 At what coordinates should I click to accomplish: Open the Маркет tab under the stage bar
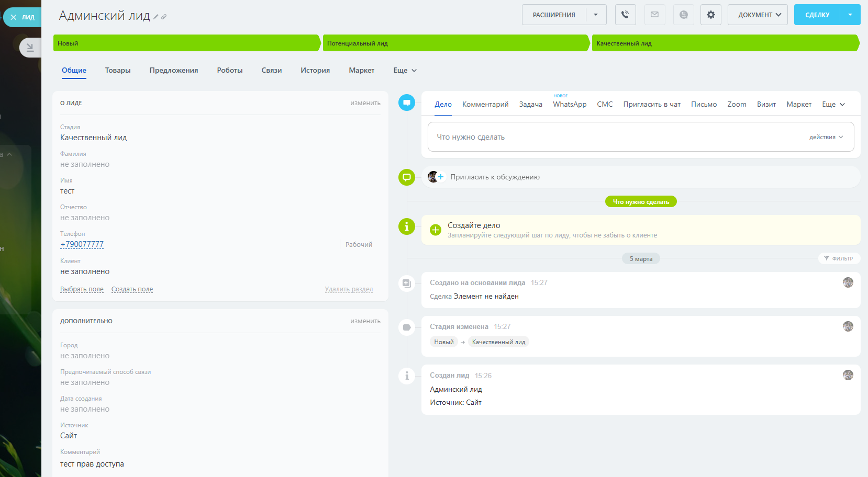(x=362, y=70)
